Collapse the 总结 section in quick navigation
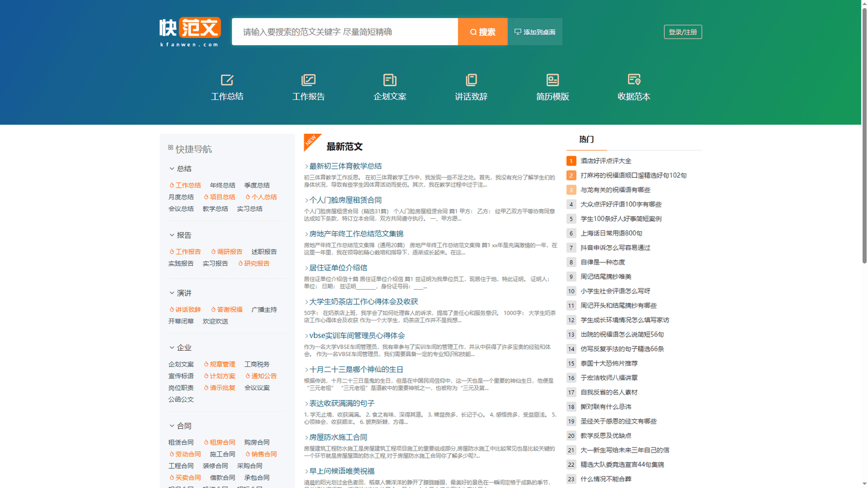This screenshot has height=488, width=868. [x=180, y=169]
